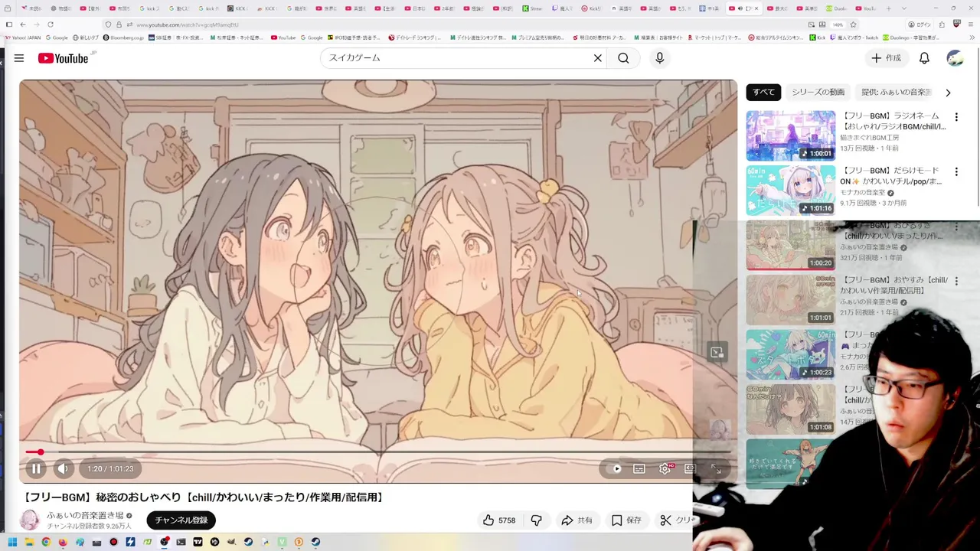Image resolution: width=980 pixels, height=551 pixels.
Task: Open player settings gear
Action: point(665,468)
